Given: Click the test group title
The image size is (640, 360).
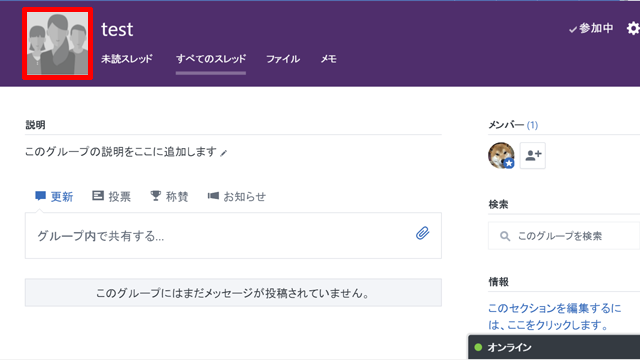Looking at the screenshot, I should [117, 29].
